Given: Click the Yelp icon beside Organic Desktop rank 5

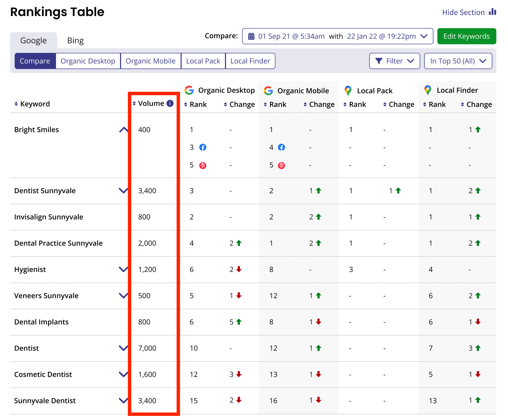Looking at the screenshot, I should 203,165.
